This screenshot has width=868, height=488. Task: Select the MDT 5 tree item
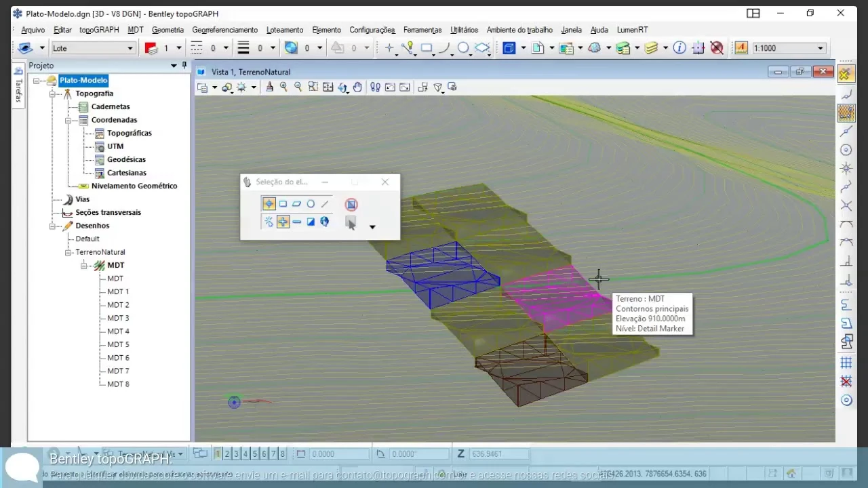(x=118, y=344)
